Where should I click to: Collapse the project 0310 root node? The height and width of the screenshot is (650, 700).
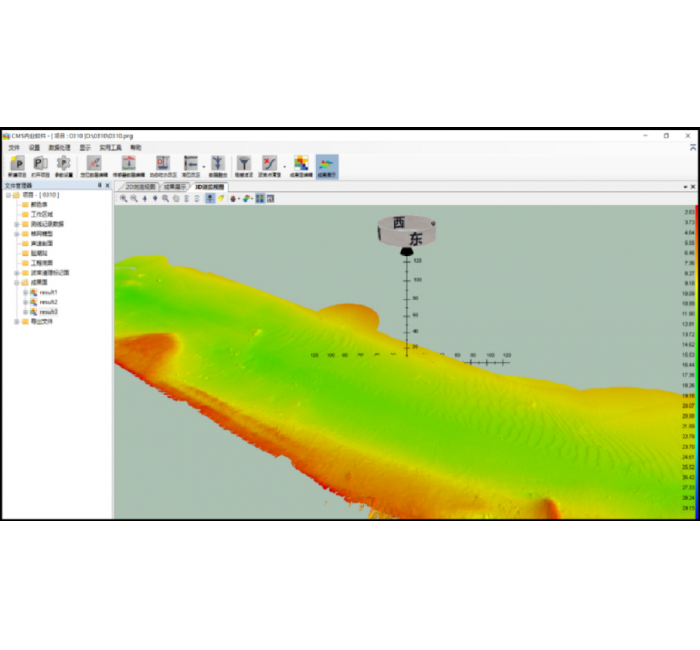7,195
